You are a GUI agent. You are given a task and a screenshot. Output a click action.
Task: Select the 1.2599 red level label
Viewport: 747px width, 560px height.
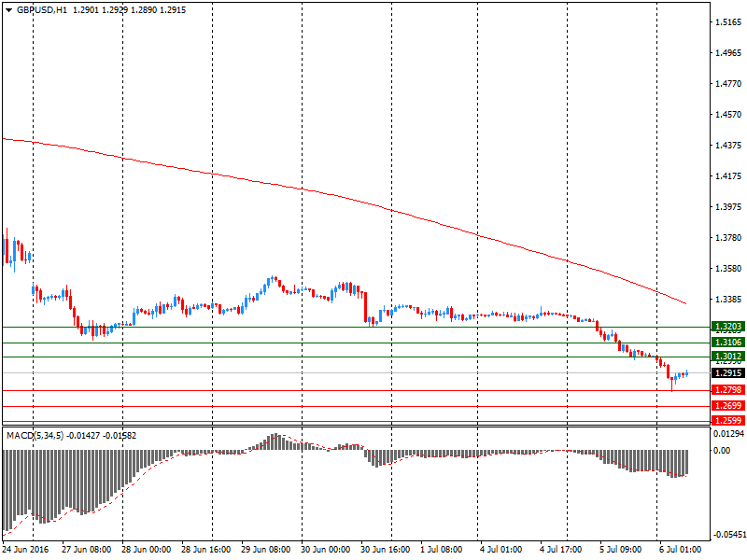pyautogui.click(x=728, y=421)
